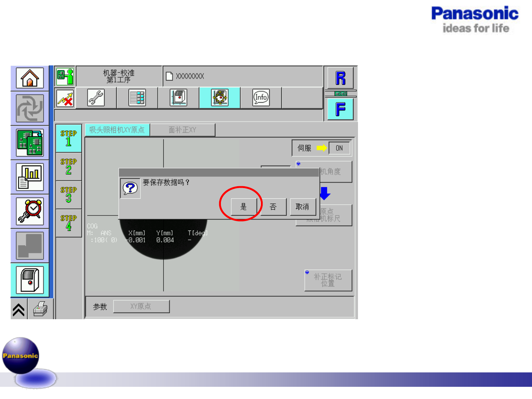Click the 要保存数据吗？ dialog message

166,183
